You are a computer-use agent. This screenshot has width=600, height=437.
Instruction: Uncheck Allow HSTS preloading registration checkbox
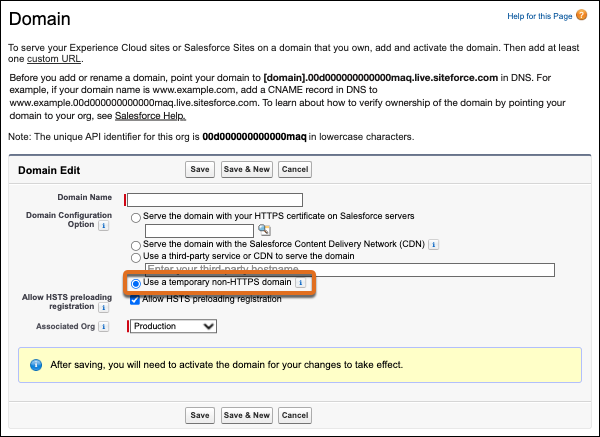[135, 300]
